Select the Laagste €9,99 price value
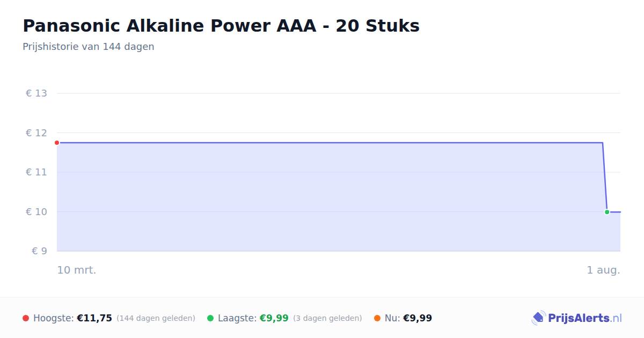Image resolution: width=644 pixels, height=338 pixels. pyautogui.click(x=274, y=318)
